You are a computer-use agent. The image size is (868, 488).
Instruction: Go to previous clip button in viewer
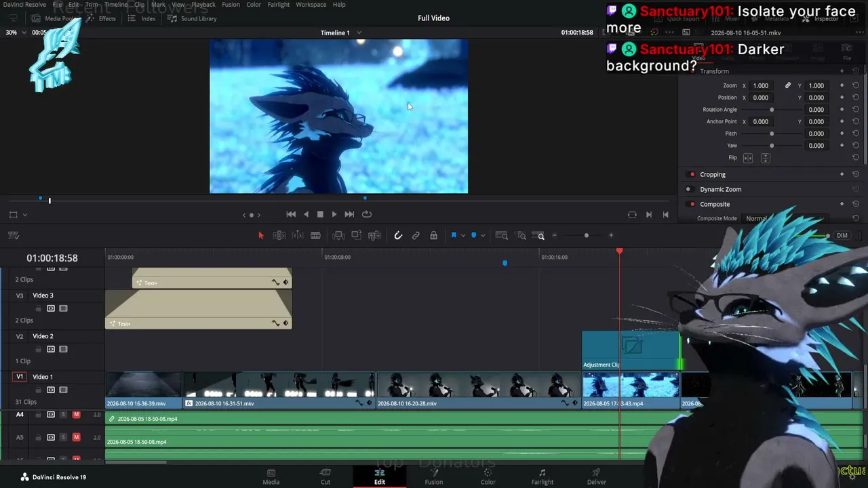[665, 215]
